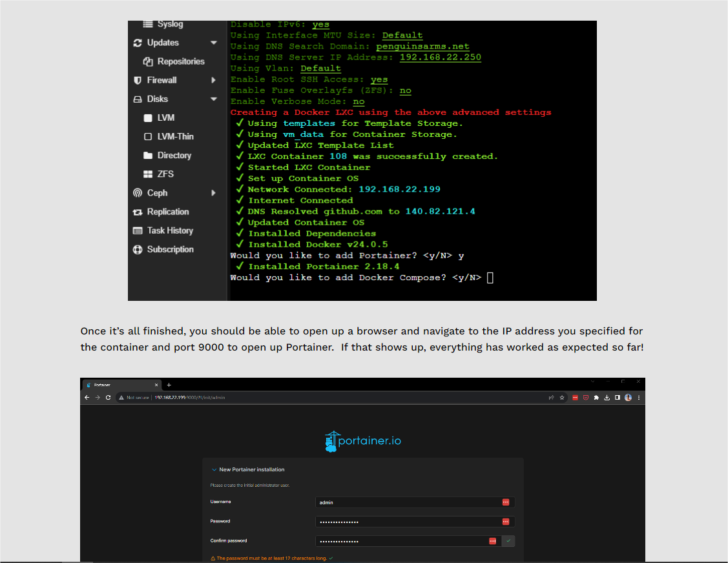728x563 pixels.
Task: Click the browser address bar URL
Action: coord(189,398)
